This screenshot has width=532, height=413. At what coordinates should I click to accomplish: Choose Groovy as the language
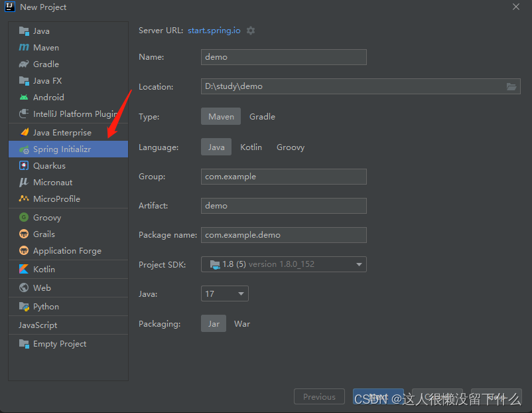[291, 147]
